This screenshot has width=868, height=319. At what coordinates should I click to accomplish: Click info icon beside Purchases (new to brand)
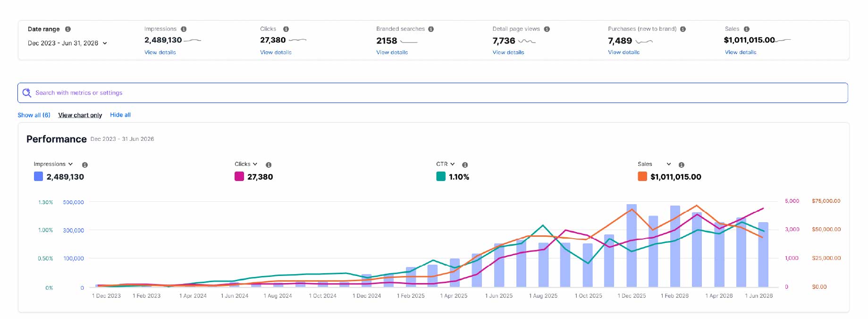pyautogui.click(x=683, y=29)
